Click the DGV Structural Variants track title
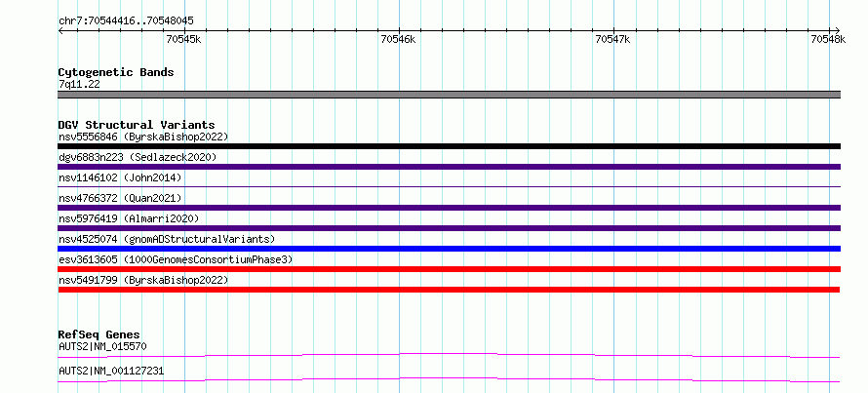 (x=137, y=125)
